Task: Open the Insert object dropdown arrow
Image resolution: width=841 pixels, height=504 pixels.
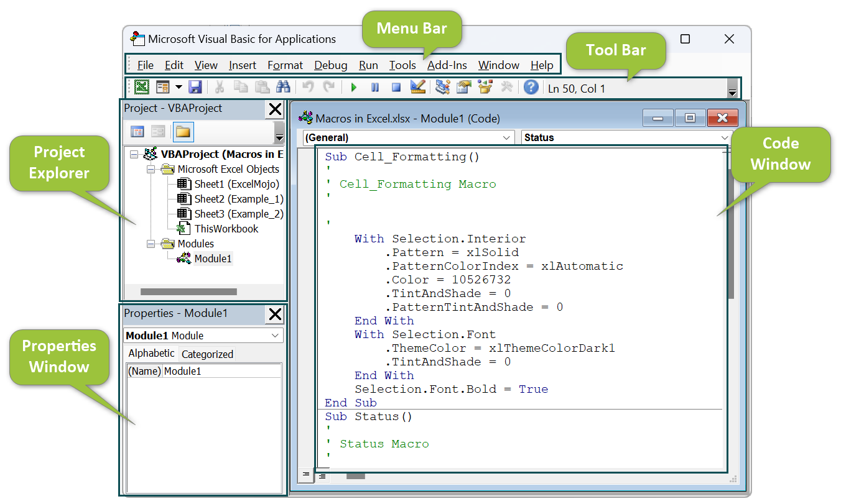Action: coord(179,88)
